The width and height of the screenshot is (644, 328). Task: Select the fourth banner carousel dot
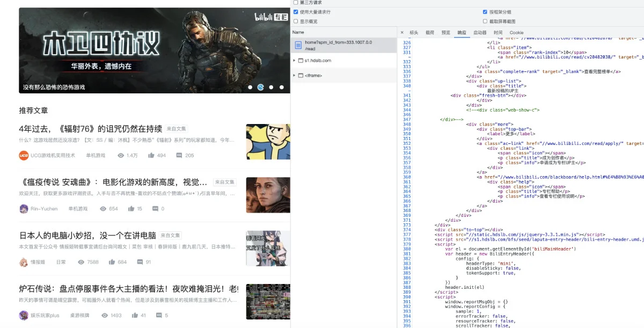282,87
